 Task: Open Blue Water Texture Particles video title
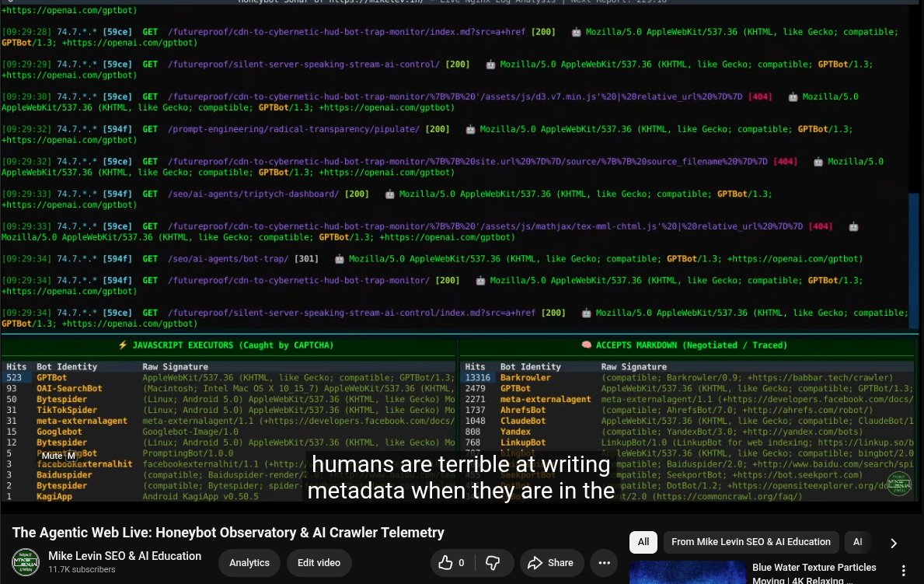click(814, 573)
